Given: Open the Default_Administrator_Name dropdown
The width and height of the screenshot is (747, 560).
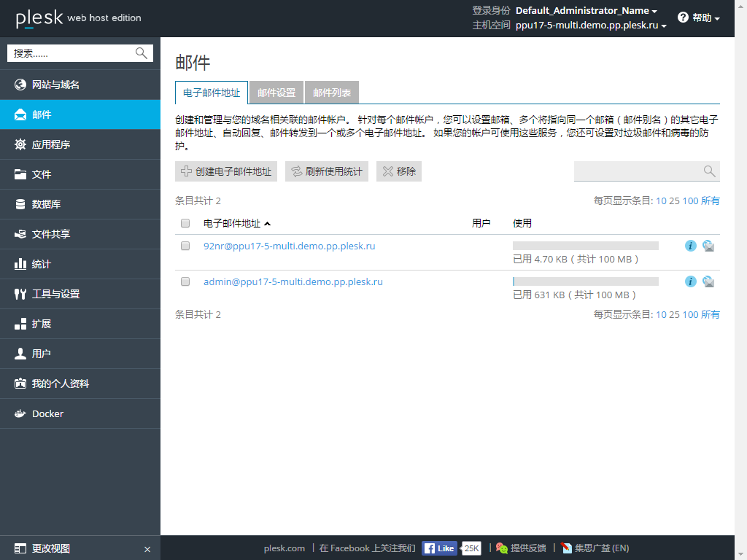Looking at the screenshot, I should pyautogui.click(x=584, y=11).
